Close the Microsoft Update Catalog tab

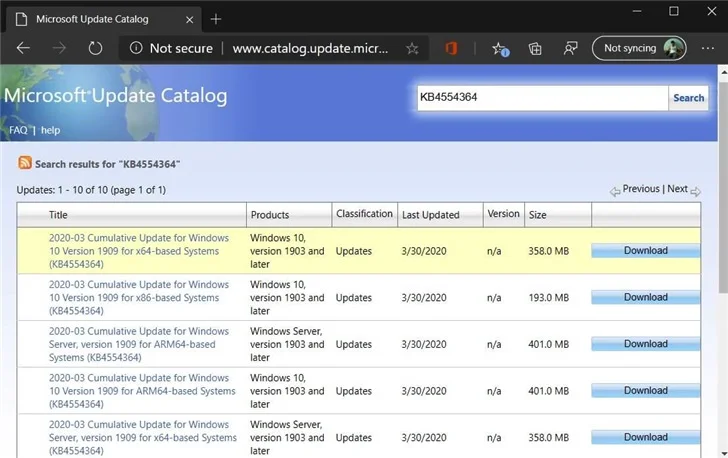coord(188,19)
